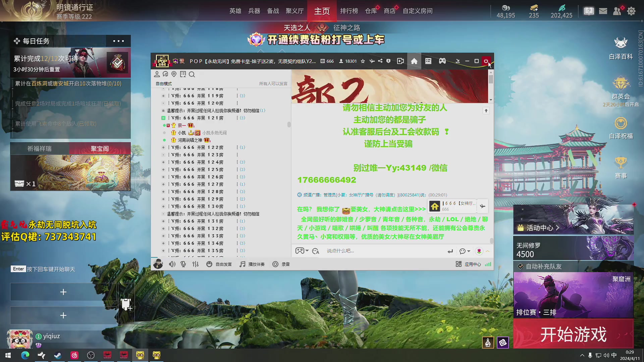Start 录音 recording in YY

(281, 264)
